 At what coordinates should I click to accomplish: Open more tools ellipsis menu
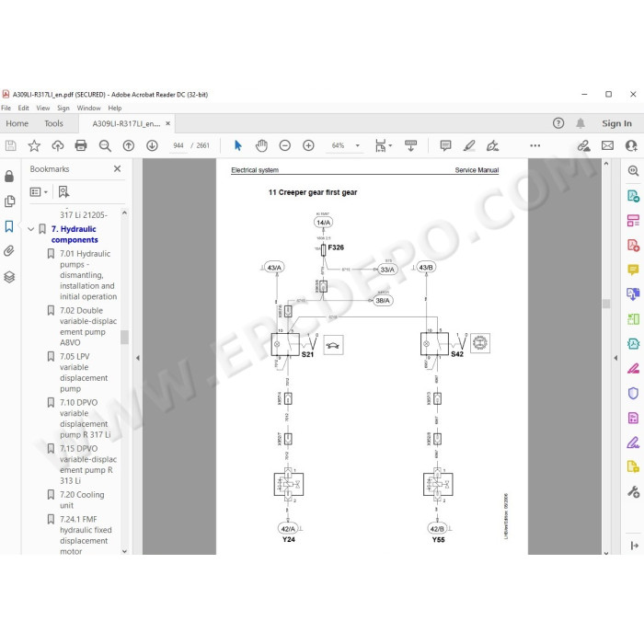coord(535,145)
